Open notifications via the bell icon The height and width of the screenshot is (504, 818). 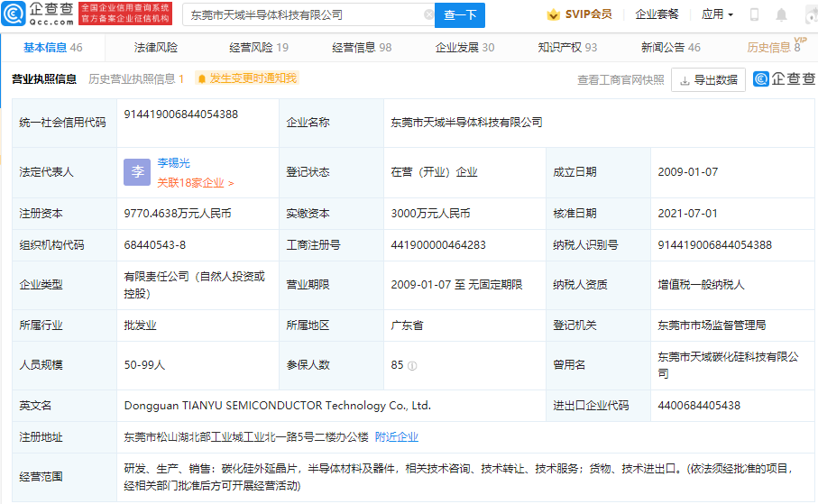click(x=781, y=15)
